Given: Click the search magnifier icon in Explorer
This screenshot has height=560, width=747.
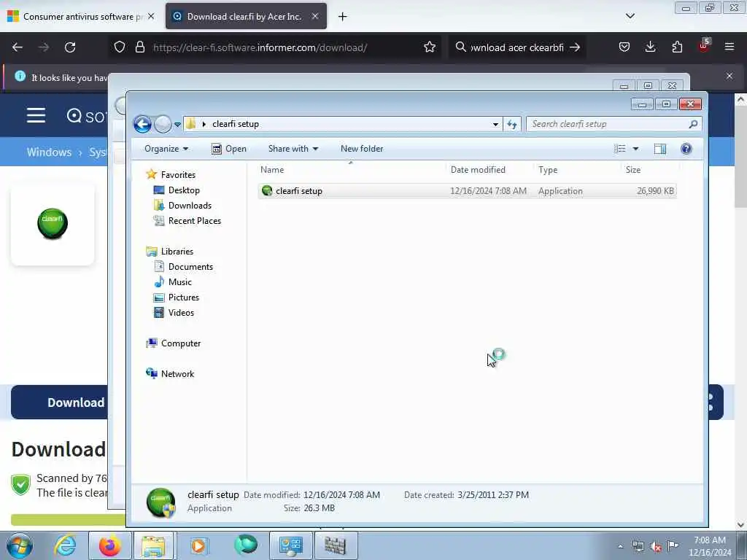Looking at the screenshot, I should [x=693, y=124].
